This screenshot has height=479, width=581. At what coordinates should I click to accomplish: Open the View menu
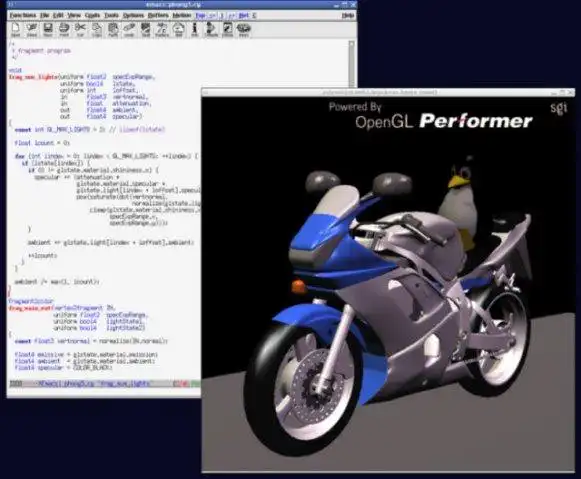coord(74,15)
